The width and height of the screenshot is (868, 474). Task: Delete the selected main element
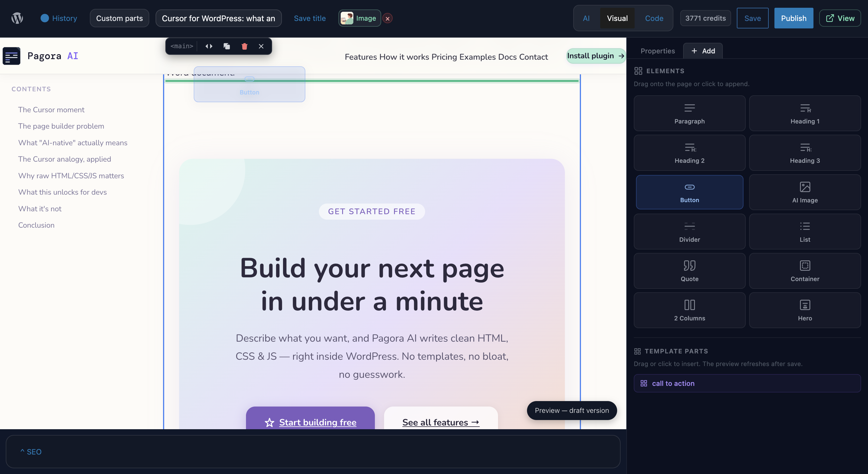click(244, 46)
